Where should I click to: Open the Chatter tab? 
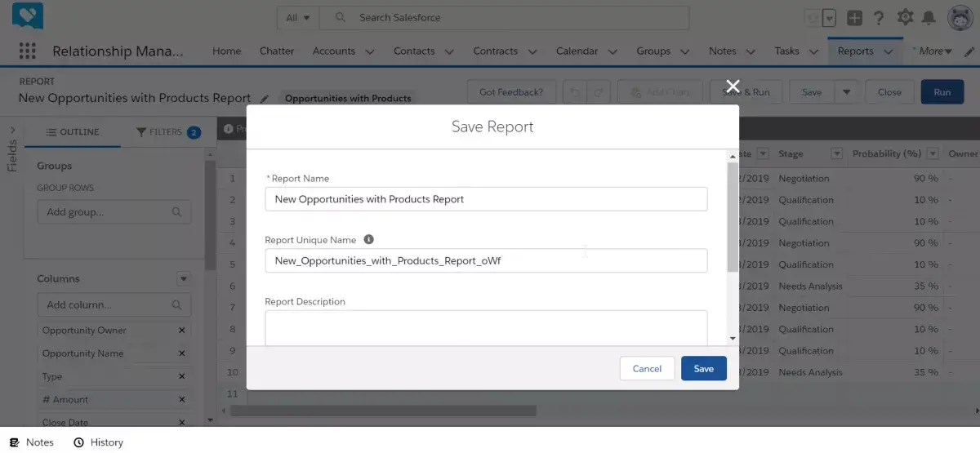pos(277,51)
